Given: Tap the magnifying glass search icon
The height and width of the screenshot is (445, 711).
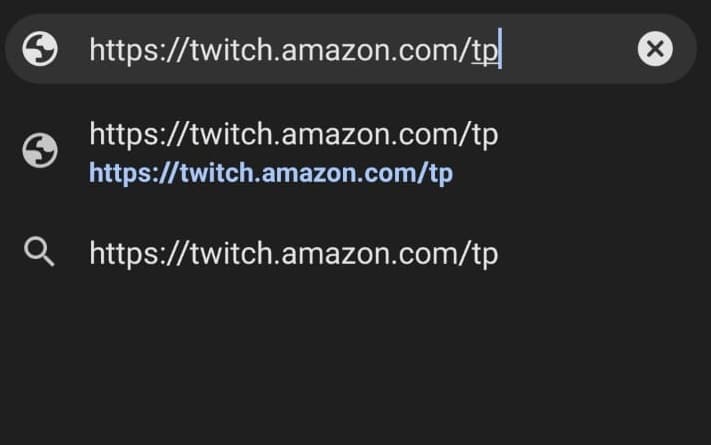Looking at the screenshot, I should (39, 251).
